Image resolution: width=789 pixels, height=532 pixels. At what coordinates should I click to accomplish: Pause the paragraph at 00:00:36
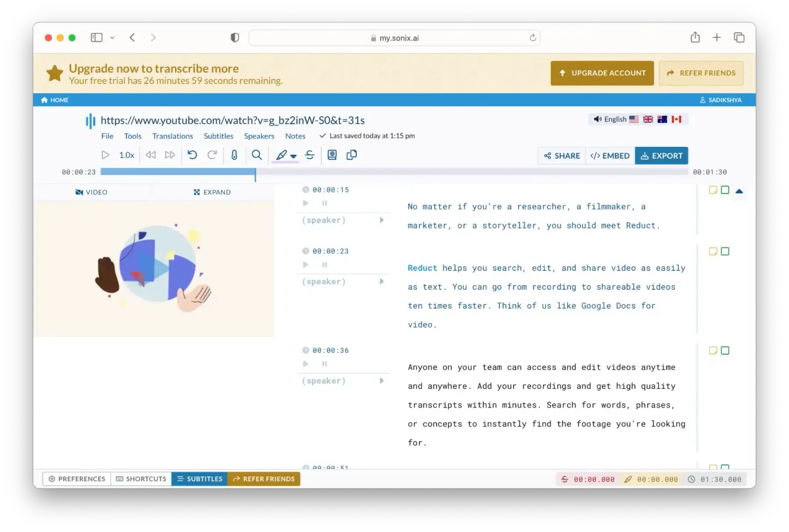(x=324, y=363)
